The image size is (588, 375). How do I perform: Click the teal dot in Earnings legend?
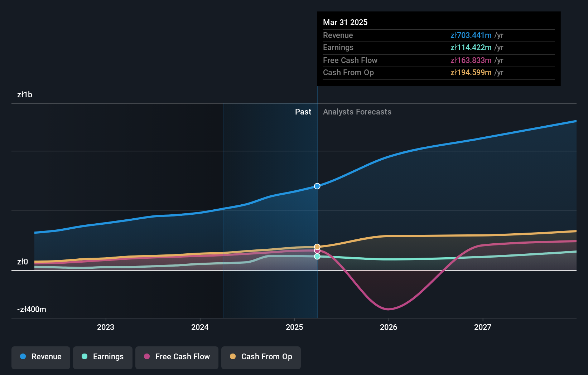pos(85,356)
